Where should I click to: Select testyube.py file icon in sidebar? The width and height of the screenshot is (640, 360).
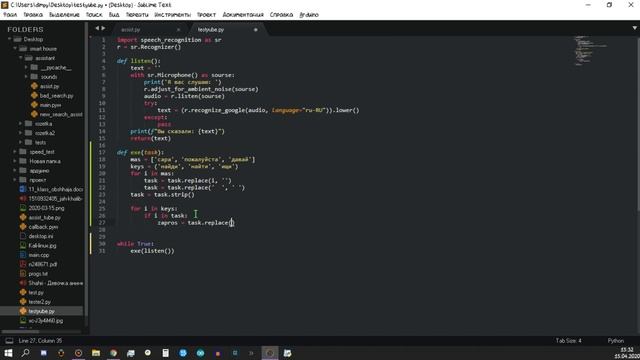tap(23, 311)
